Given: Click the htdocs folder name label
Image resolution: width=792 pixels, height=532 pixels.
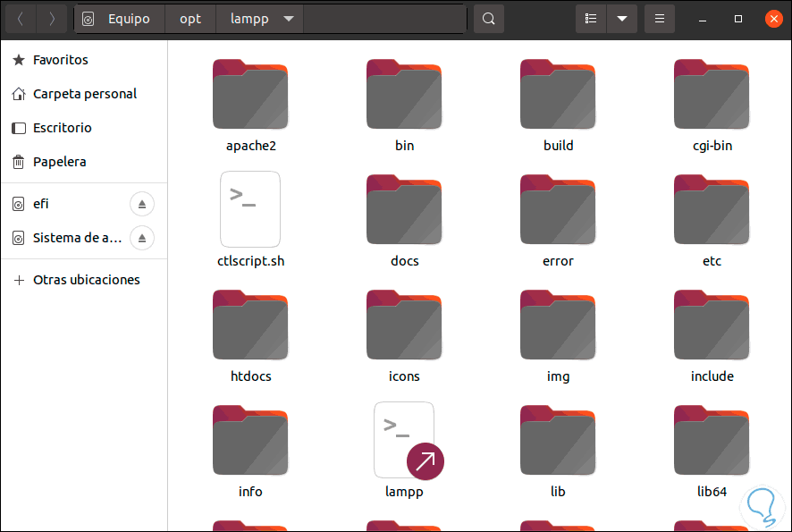Looking at the screenshot, I should point(250,376).
